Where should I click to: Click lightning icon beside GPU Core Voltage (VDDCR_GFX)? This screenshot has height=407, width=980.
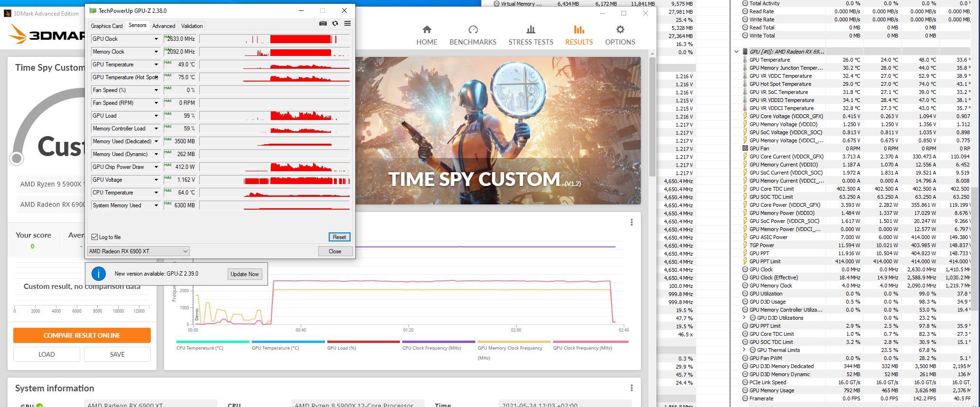[x=745, y=116]
